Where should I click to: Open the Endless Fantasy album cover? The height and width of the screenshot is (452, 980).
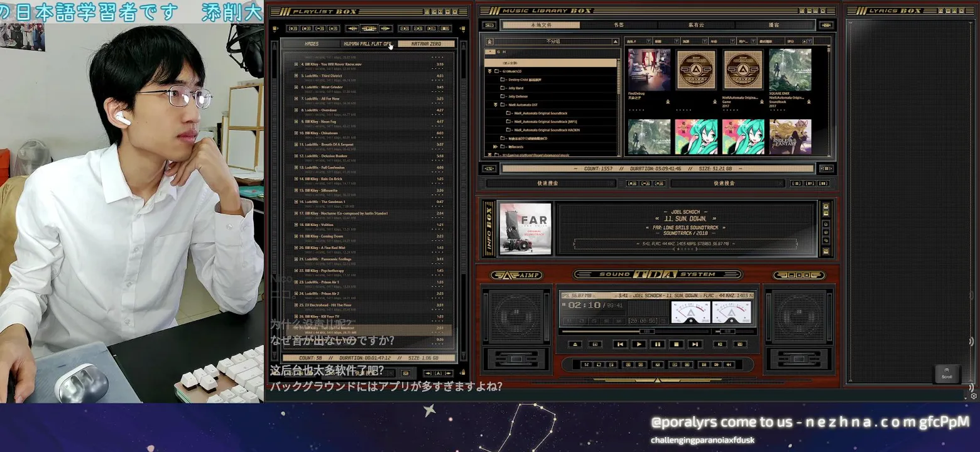point(790,137)
